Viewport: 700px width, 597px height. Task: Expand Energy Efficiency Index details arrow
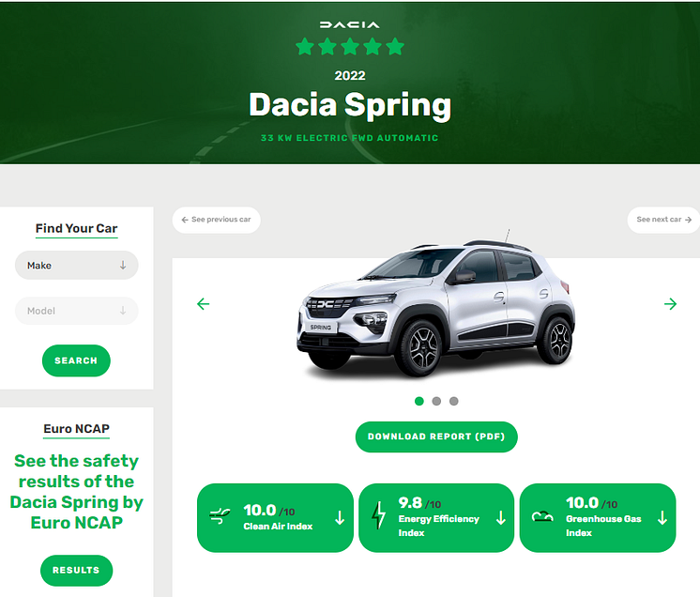(x=501, y=518)
